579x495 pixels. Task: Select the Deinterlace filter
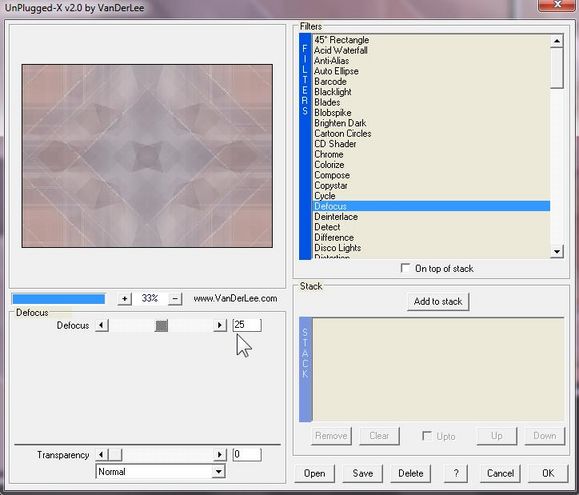(431, 216)
